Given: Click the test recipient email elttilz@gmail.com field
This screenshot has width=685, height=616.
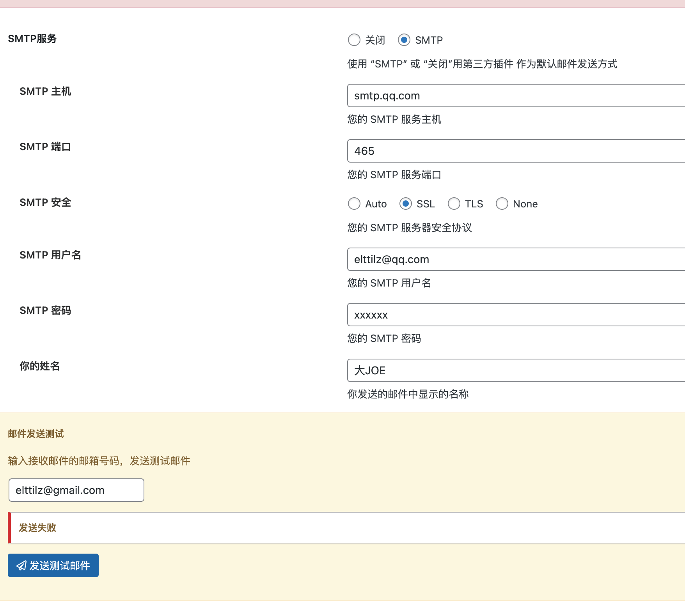Looking at the screenshot, I should point(76,490).
